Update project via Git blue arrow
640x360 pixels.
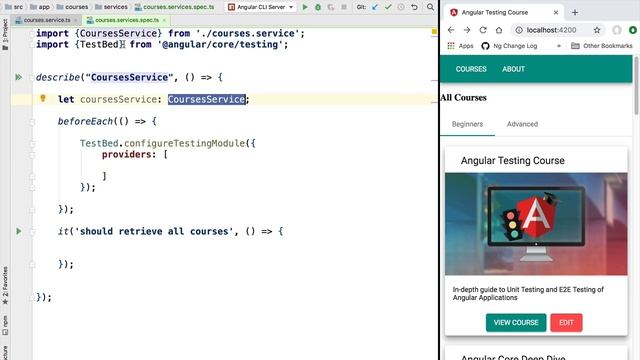pyautogui.click(x=375, y=7)
